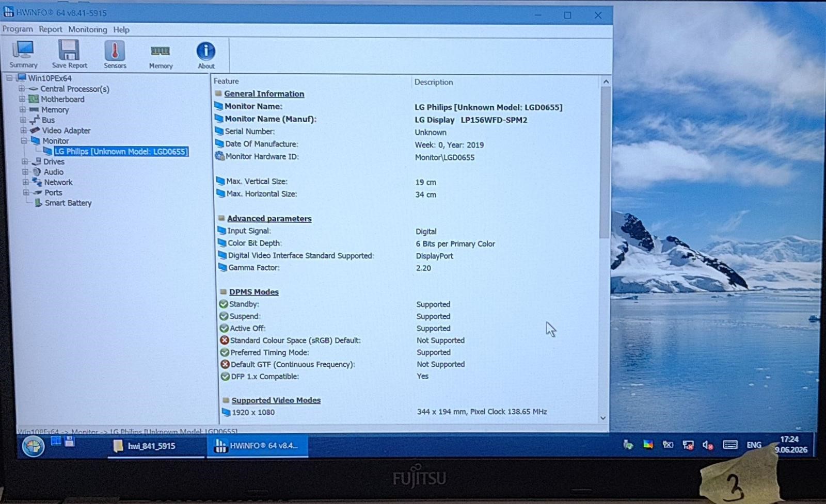The height and width of the screenshot is (504, 826).
Task: Click the power plug battery tray icon
Action: (668, 445)
